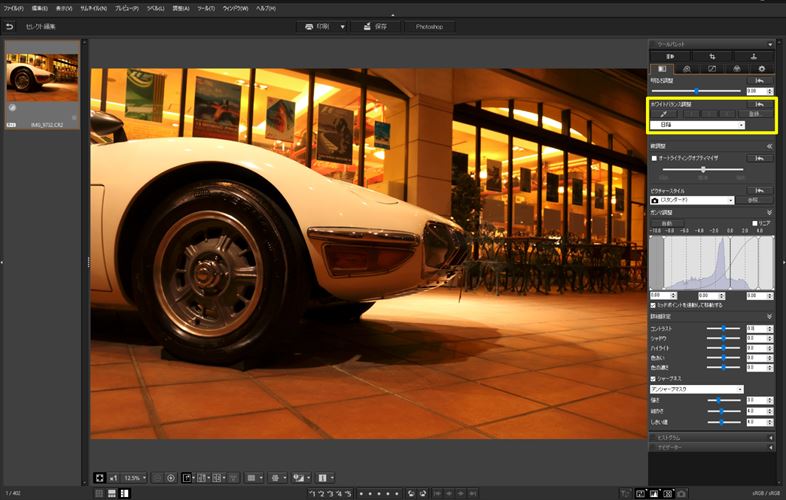
Task: Open the ヘルプ(H) menu
Action: click(266, 9)
